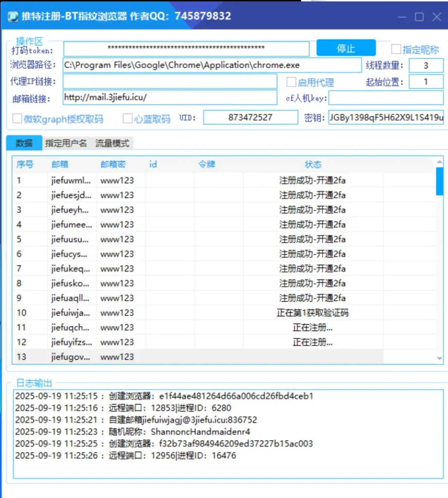The width and height of the screenshot is (448, 498).
Task: Toggle 微软graph授权取码 checkbox
Action: click(17, 119)
